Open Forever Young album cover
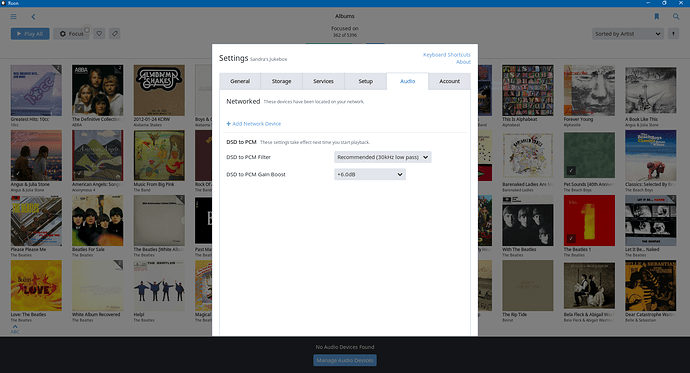This screenshot has height=373, width=690. click(x=589, y=91)
